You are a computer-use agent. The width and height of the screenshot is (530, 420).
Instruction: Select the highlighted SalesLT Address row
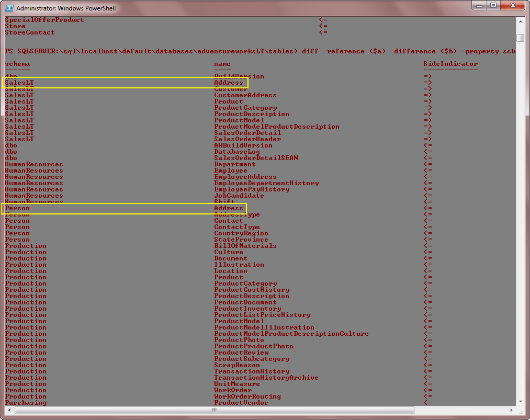coord(126,83)
